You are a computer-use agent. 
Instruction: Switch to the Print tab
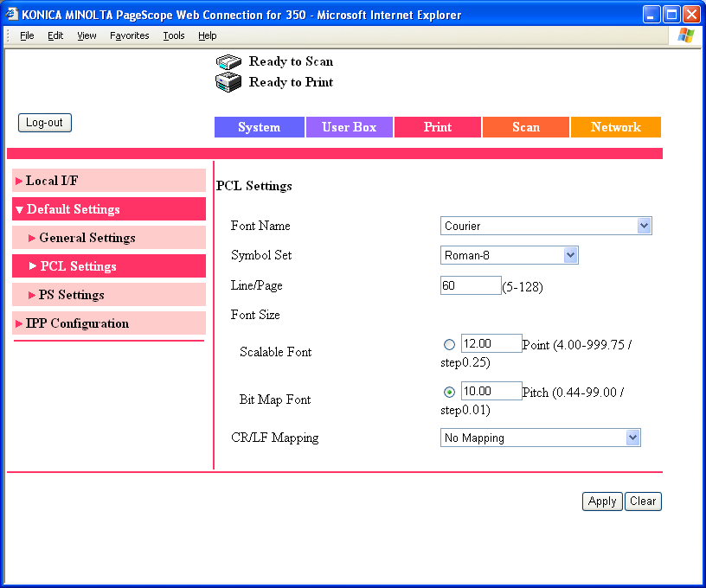tap(438, 127)
